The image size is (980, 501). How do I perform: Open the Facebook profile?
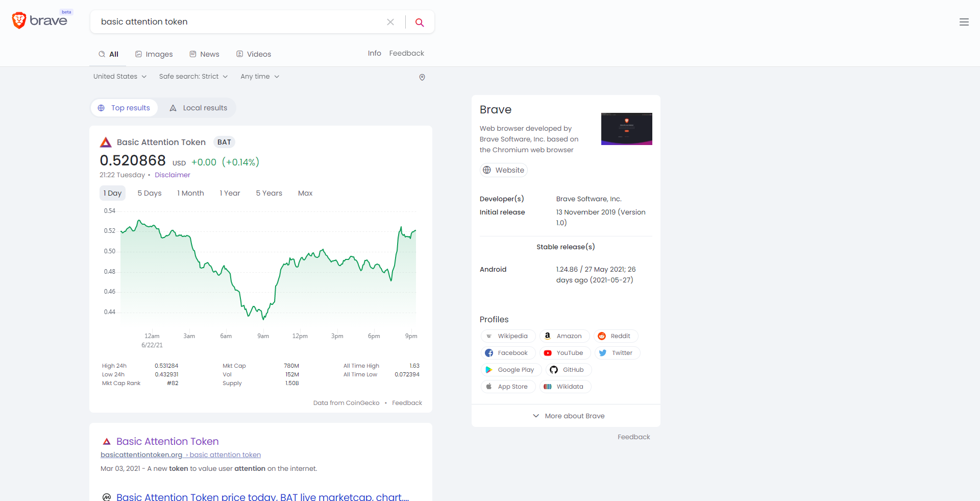click(x=508, y=353)
